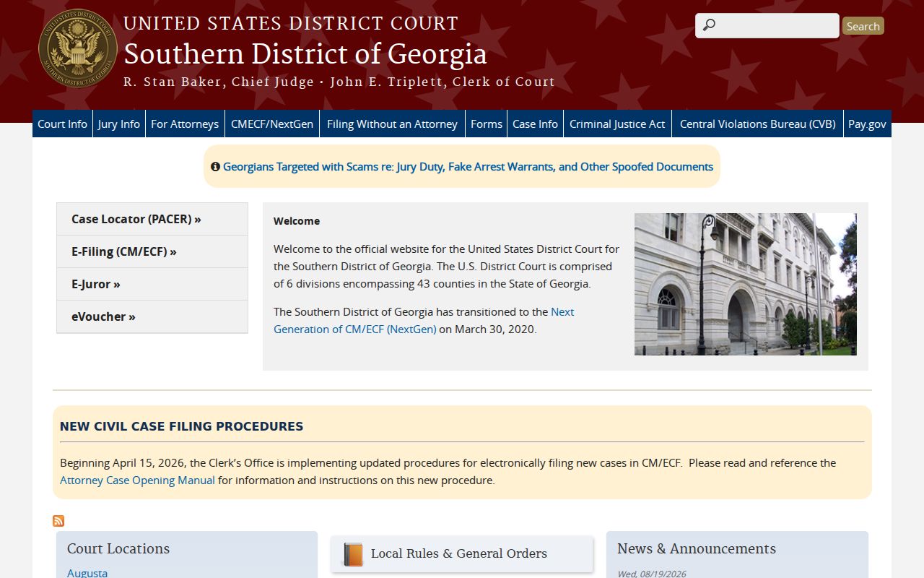Open the For Attorneys menu
Screen dimensions: 924x578
coord(185,124)
